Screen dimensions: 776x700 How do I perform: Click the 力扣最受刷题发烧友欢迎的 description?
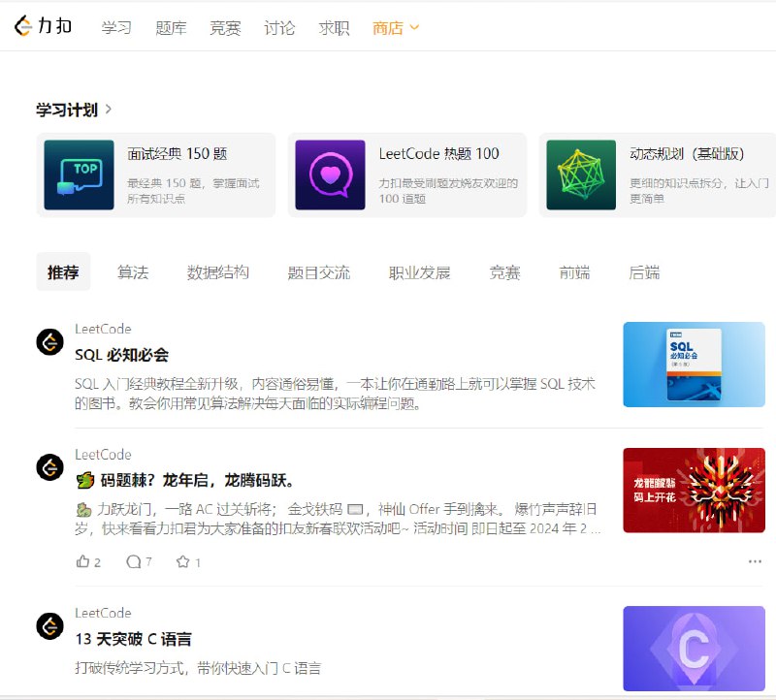click(448, 191)
